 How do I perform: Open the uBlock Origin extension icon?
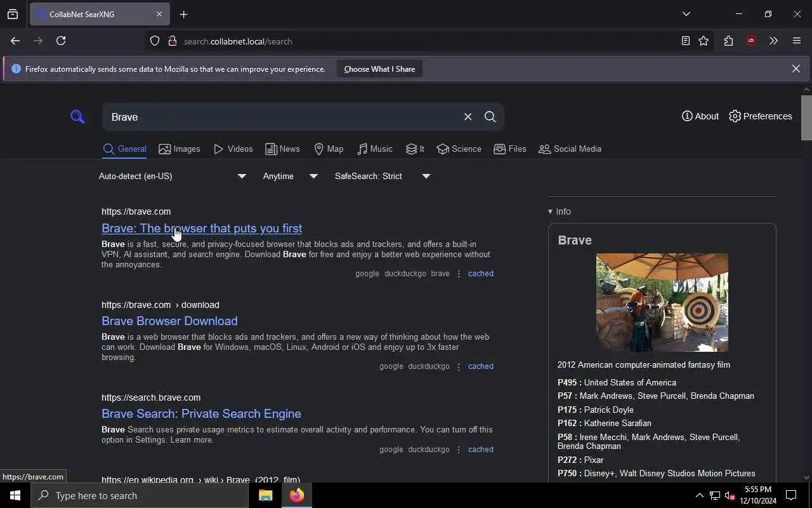tap(751, 41)
